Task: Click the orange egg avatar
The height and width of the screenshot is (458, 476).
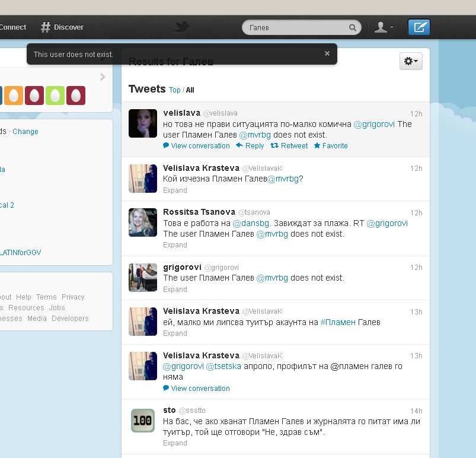Action: pos(14,96)
